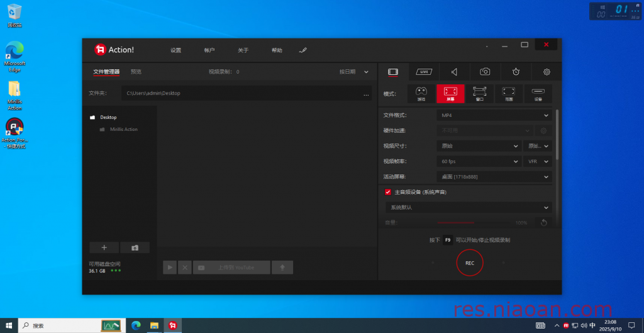Viewport: 644px width, 333px height.
Task: Open the second video size dropdown
Action: 538,146
